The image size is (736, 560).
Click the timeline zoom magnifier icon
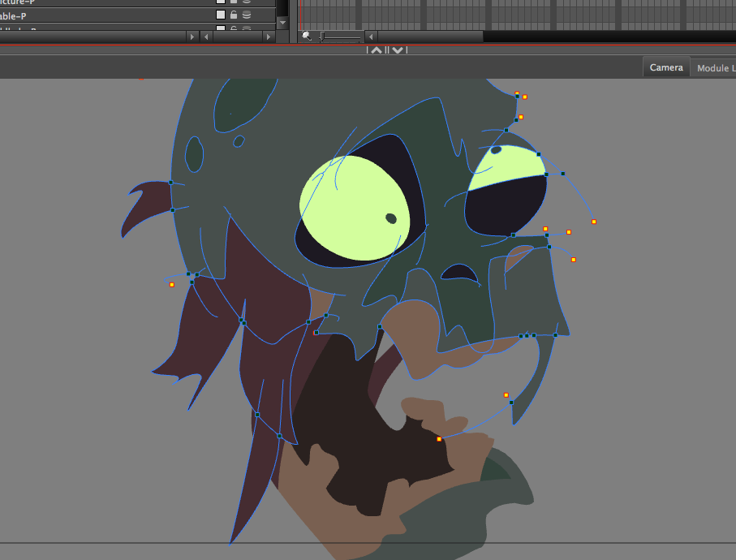pyautogui.click(x=306, y=36)
